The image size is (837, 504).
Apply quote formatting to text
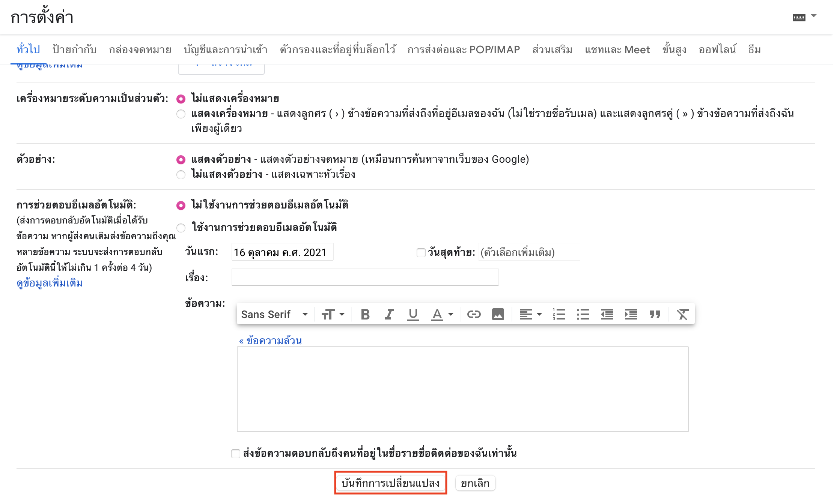(655, 314)
